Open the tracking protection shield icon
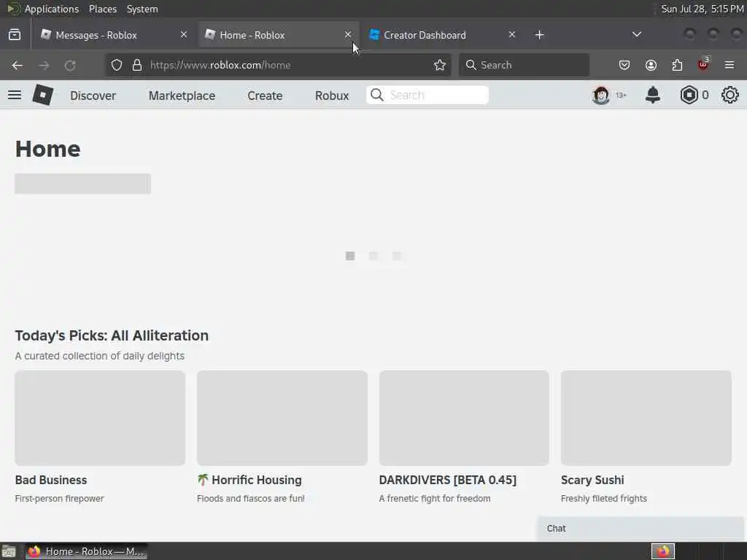747x560 pixels. click(117, 65)
